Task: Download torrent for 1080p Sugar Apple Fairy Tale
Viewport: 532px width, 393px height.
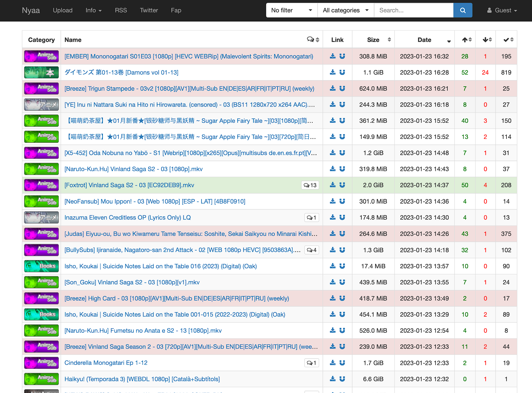Action: 333,120
